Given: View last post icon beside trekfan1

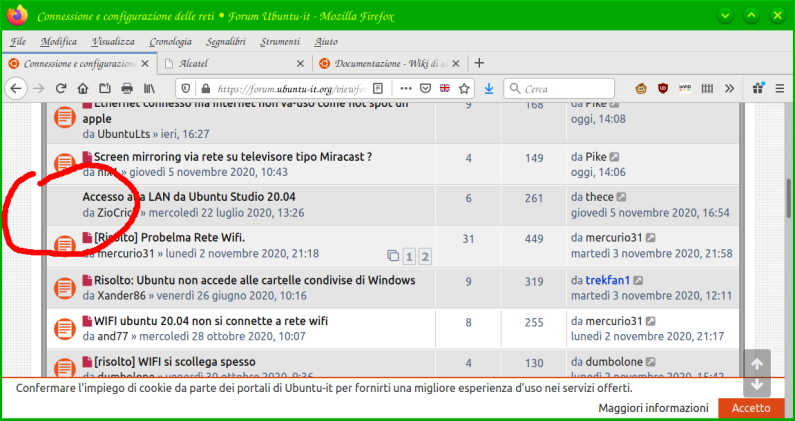Looking at the screenshot, I should coord(638,280).
